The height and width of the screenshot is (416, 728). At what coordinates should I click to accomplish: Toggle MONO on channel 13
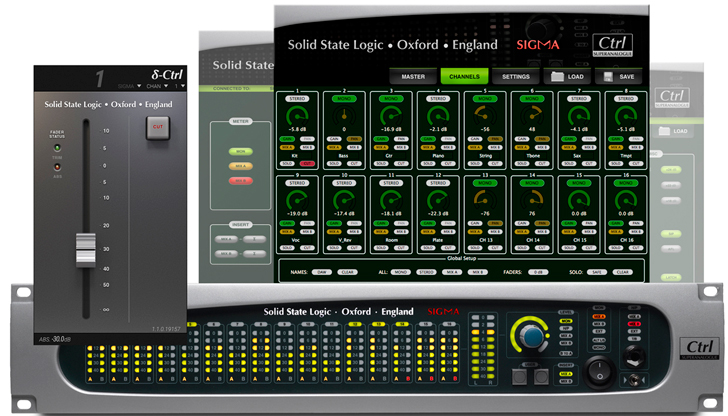pyautogui.click(x=485, y=183)
